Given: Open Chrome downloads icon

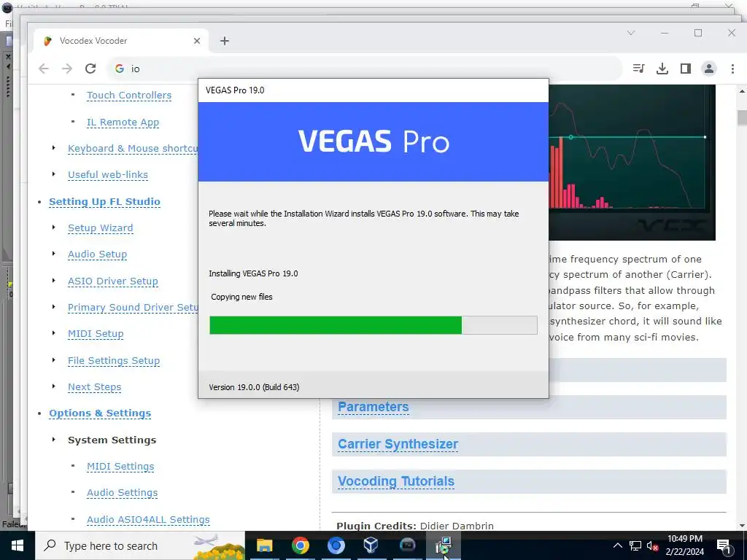Looking at the screenshot, I should 662,69.
